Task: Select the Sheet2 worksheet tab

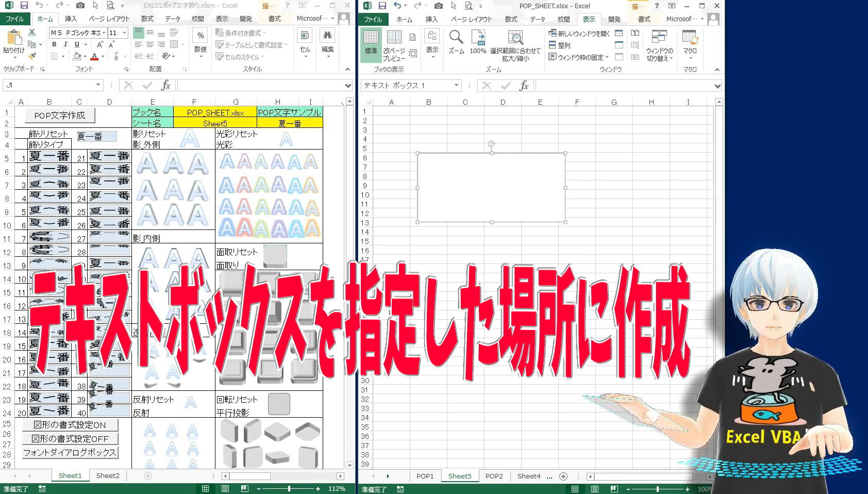Action: 107,475
